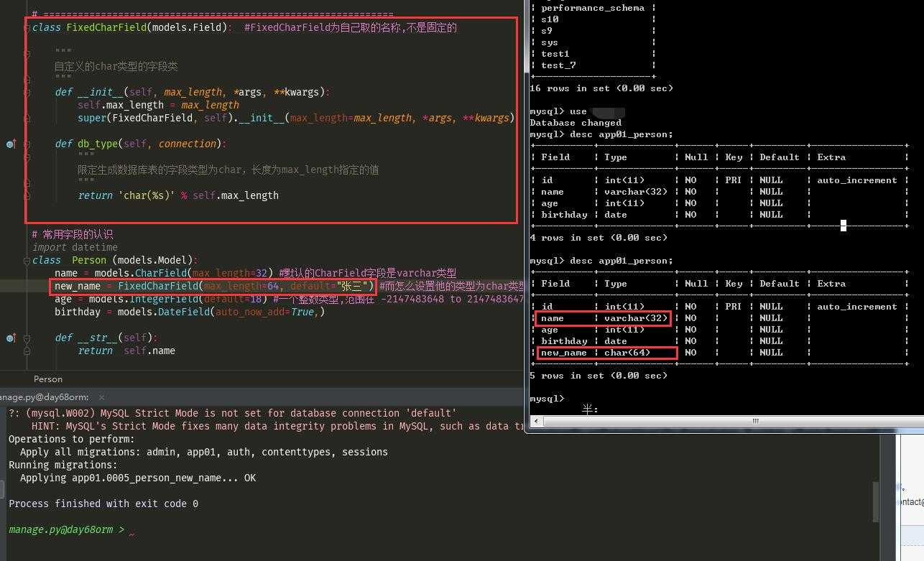Click '5 rows in set' message
This screenshot has height=561, width=924.
click(x=599, y=376)
